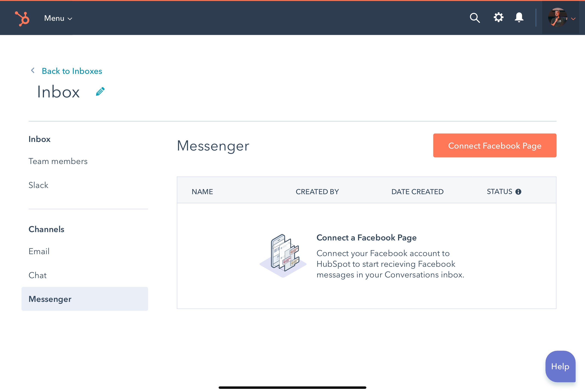Open Team members settings
Screen dimensions: 585x392
coord(58,161)
